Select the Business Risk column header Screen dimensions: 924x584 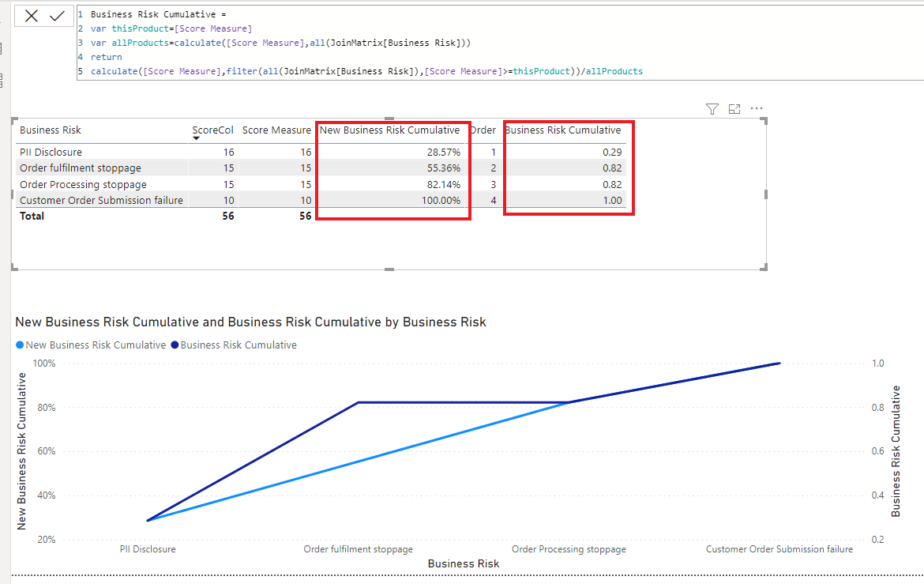[50, 130]
